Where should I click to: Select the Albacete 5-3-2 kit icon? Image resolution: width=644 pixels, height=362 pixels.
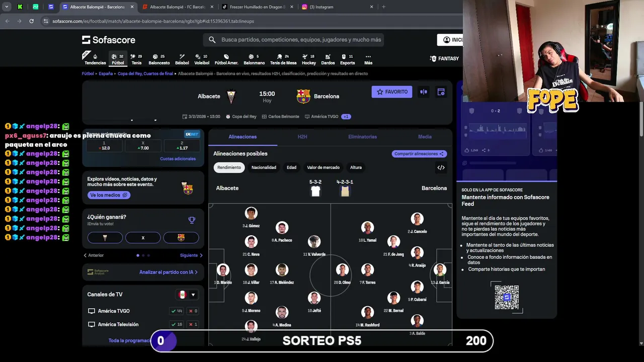point(315,191)
